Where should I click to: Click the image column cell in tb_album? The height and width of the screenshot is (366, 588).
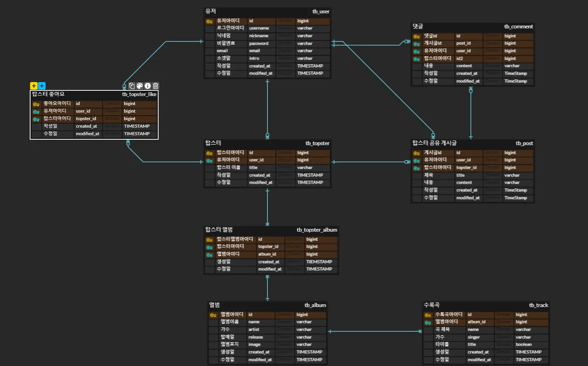point(261,345)
